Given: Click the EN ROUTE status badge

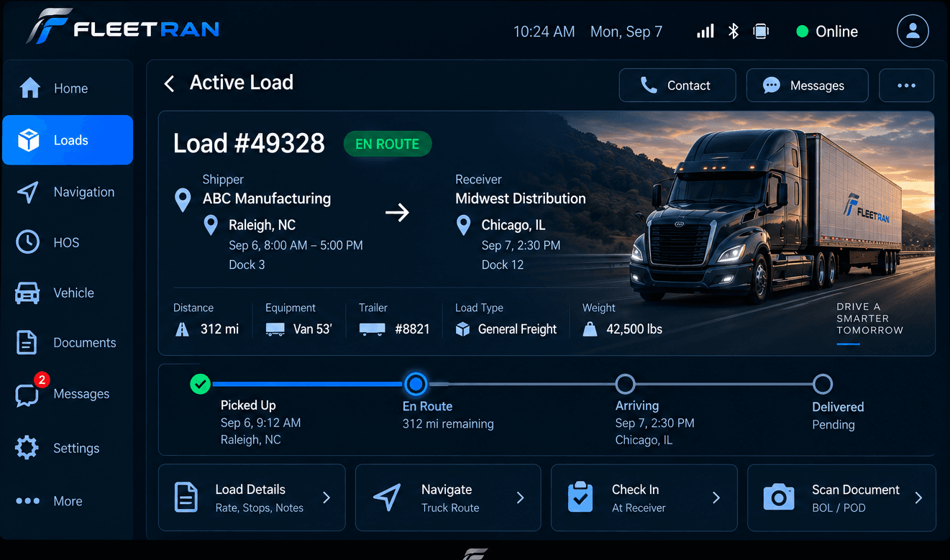Looking at the screenshot, I should point(388,144).
